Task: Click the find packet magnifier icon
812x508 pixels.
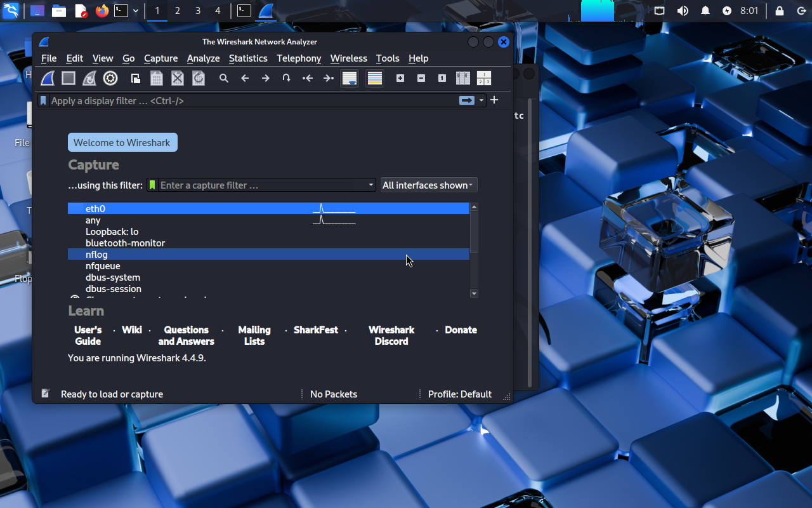Action: pos(224,78)
